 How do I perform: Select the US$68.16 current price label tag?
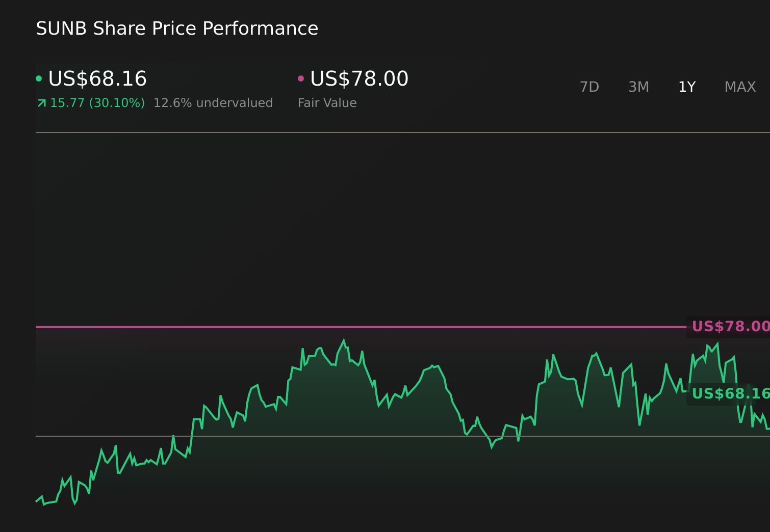[x=730, y=394]
